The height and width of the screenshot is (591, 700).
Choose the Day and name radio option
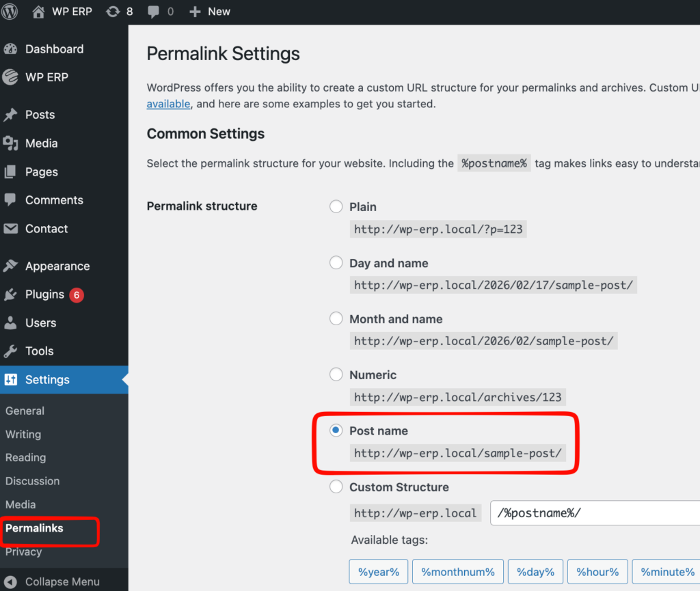(336, 263)
